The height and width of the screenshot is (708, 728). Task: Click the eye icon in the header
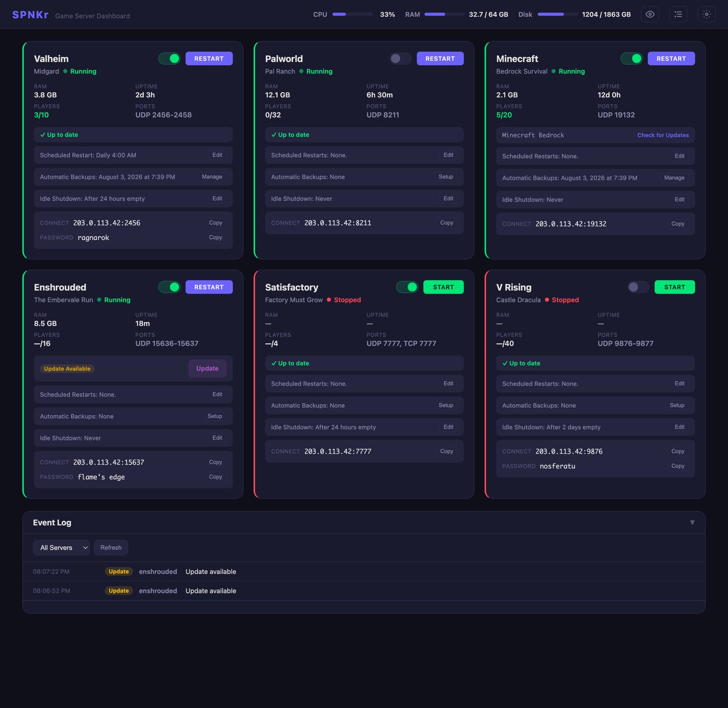(x=650, y=15)
